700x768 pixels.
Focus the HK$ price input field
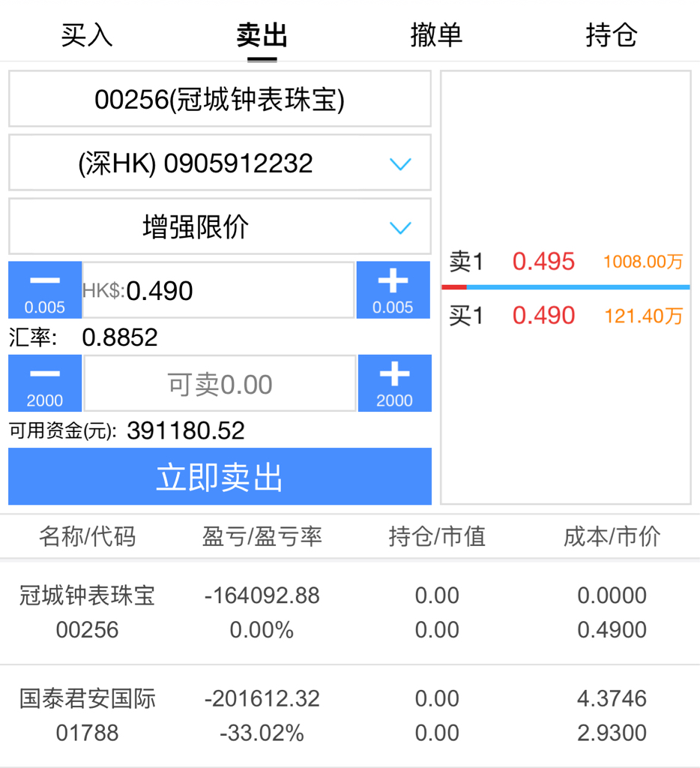click(x=219, y=290)
